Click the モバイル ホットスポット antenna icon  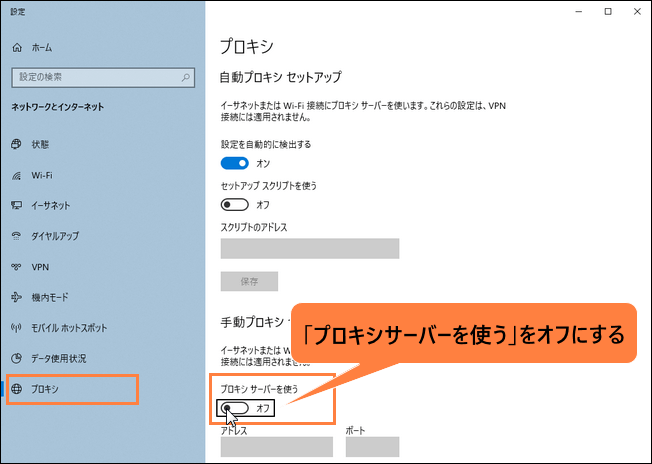click(16, 328)
